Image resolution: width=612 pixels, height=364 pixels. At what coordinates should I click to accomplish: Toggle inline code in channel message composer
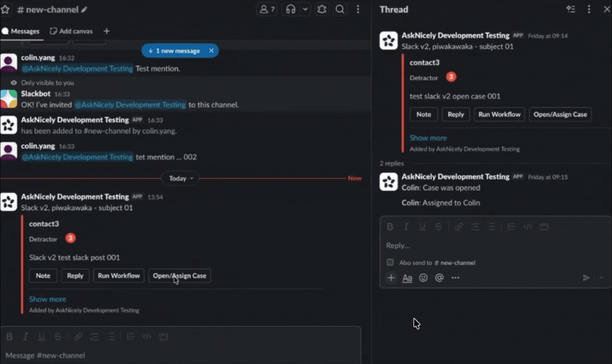pos(147,336)
